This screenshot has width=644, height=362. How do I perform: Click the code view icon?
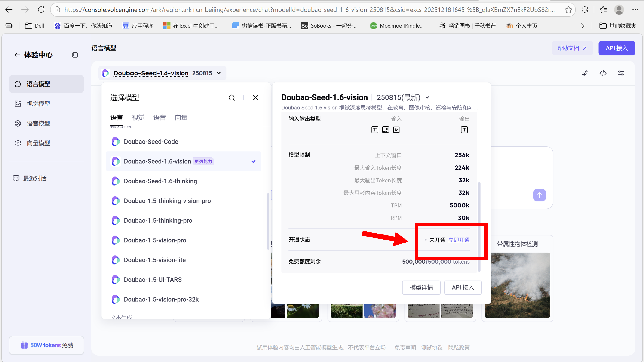(603, 73)
